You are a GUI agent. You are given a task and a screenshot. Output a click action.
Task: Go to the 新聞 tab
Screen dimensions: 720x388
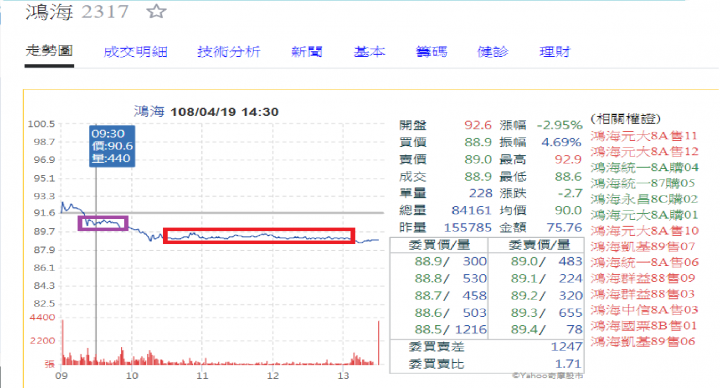pos(307,52)
